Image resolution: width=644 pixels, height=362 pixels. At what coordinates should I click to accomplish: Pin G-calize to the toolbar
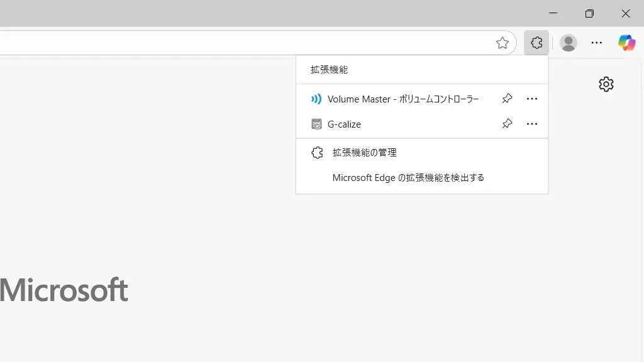coord(507,124)
